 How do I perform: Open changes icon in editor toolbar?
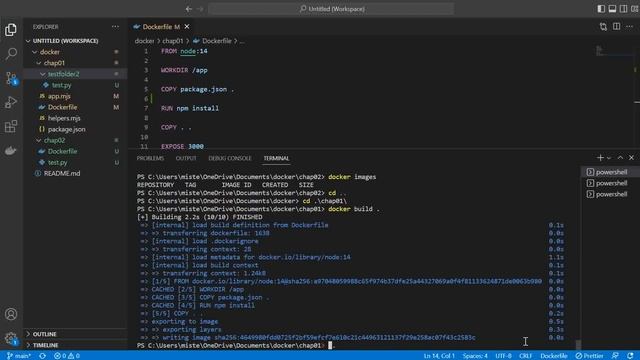pos(603,27)
